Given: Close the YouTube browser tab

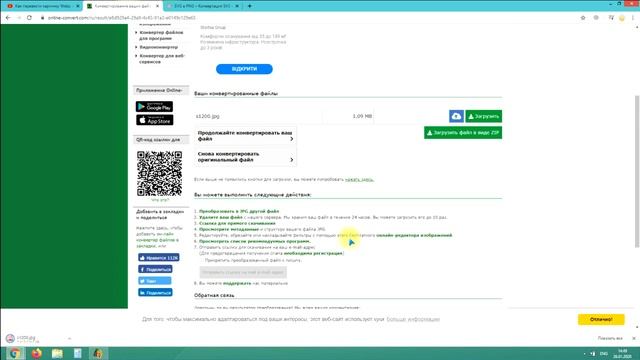Looking at the screenshot, I should pyautogui.click(x=78, y=6).
